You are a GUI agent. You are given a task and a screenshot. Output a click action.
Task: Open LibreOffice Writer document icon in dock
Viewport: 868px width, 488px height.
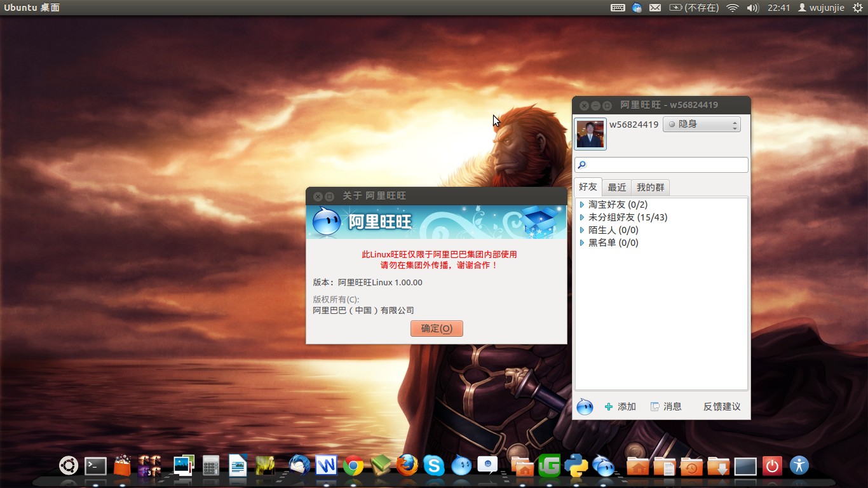coord(238,466)
